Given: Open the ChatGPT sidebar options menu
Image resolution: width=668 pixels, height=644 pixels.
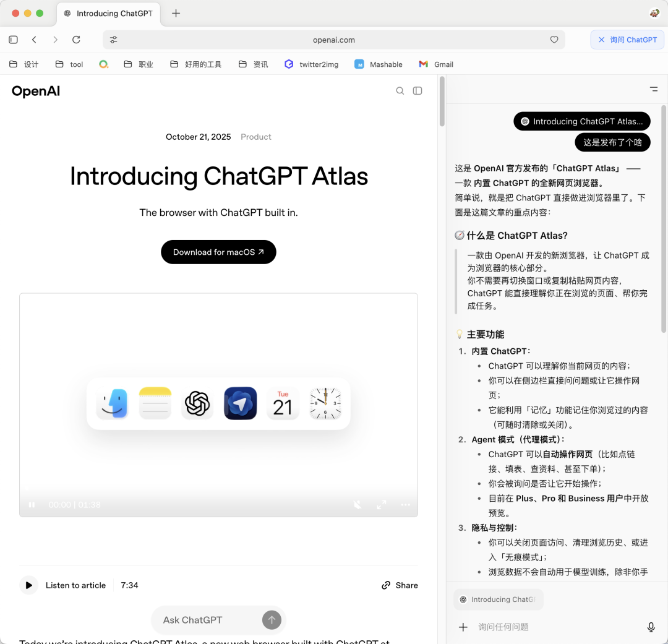Looking at the screenshot, I should point(654,88).
